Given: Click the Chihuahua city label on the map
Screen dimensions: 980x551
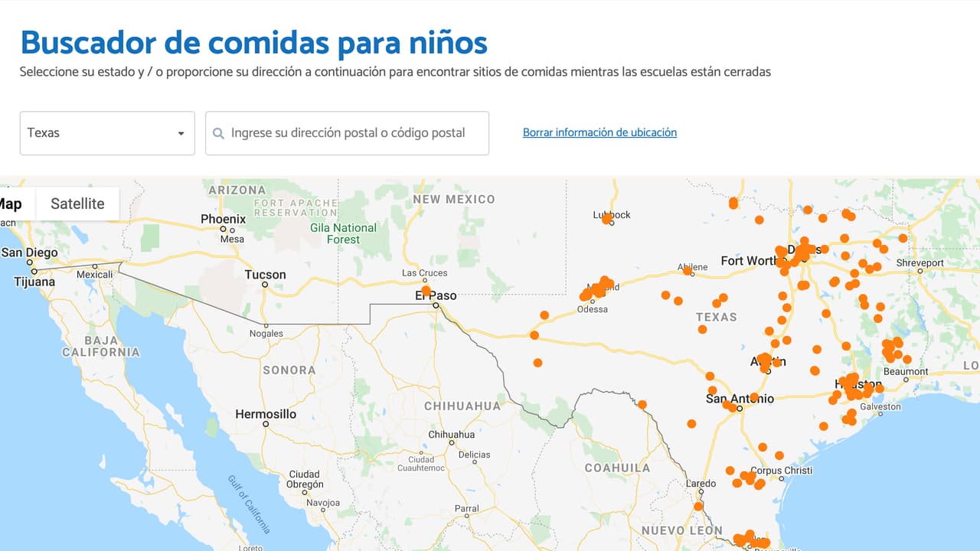Looking at the screenshot, I should click(451, 434).
